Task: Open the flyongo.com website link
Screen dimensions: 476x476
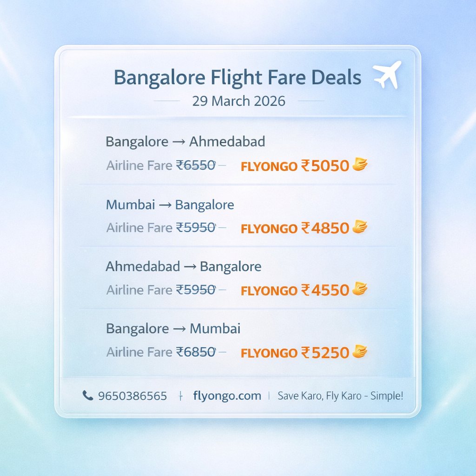Action: pyautogui.click(x=227, y=396)
